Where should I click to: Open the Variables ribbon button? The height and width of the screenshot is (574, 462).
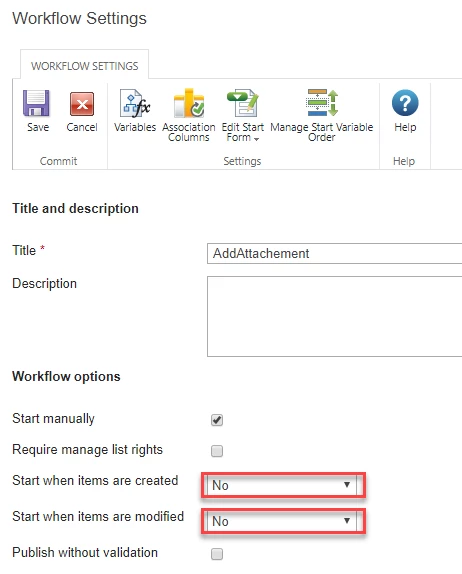(x=135, y=111)
